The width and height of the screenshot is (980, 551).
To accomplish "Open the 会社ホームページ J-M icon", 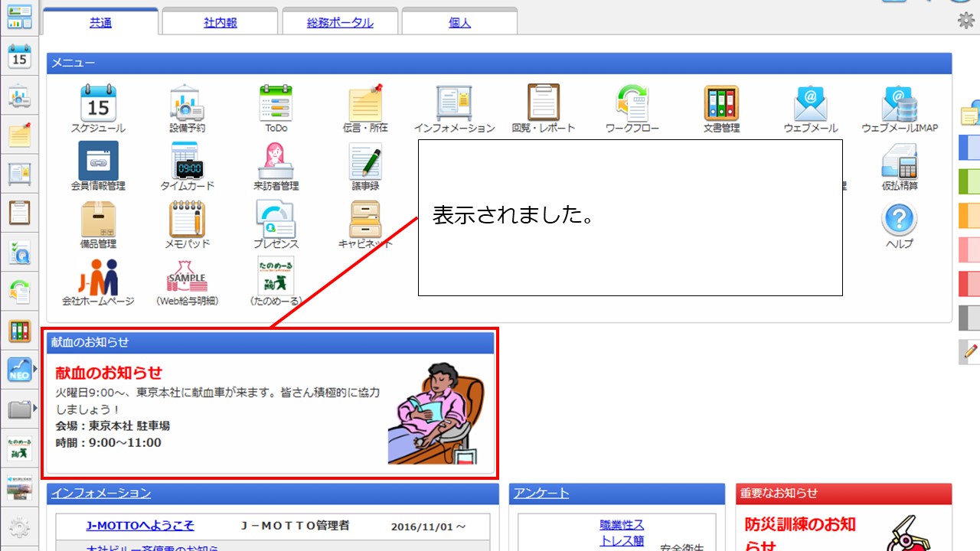I will pos(98,276).
